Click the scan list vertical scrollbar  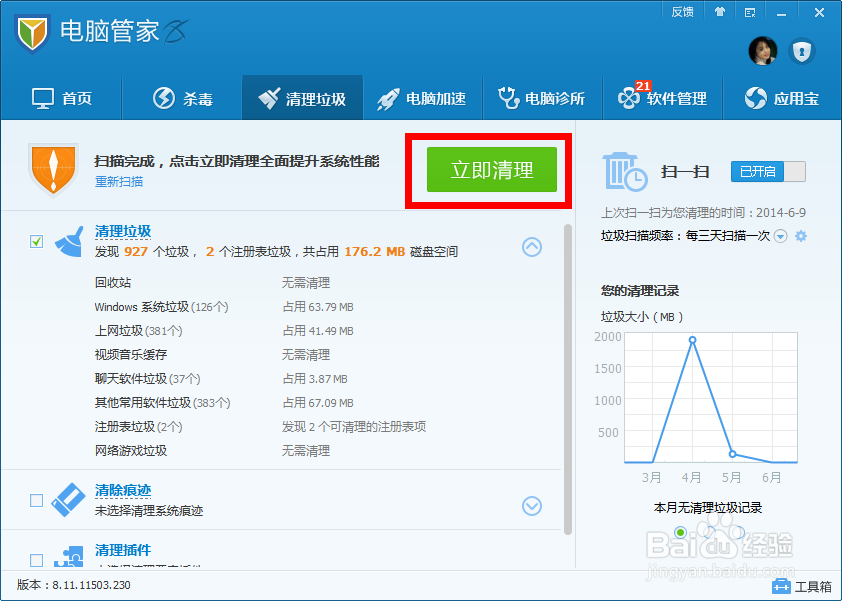pyautogui.click(x=568, y=379)
